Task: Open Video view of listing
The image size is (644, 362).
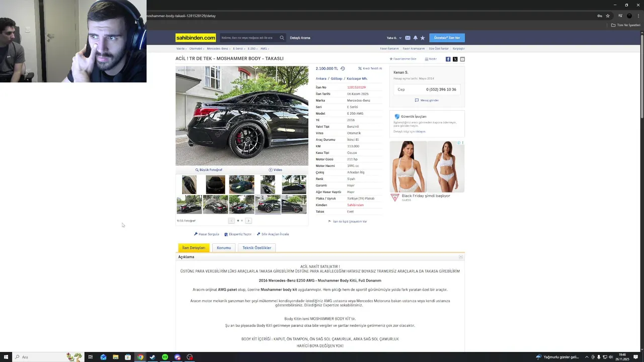Action: [x=275, y=170]
